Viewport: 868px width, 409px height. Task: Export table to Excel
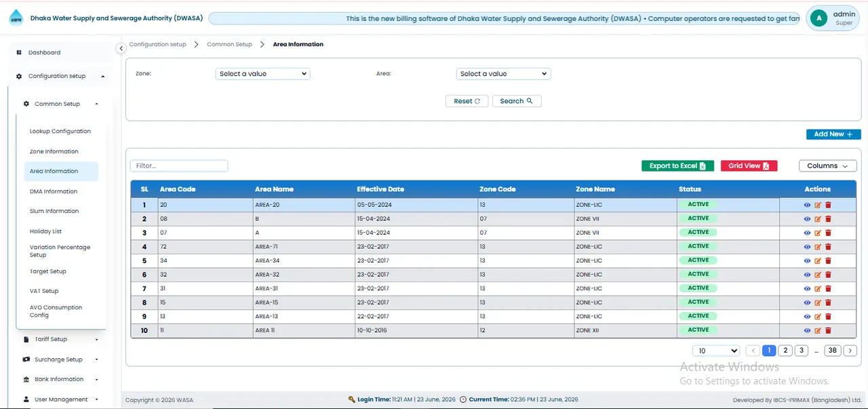pos(677,166)
